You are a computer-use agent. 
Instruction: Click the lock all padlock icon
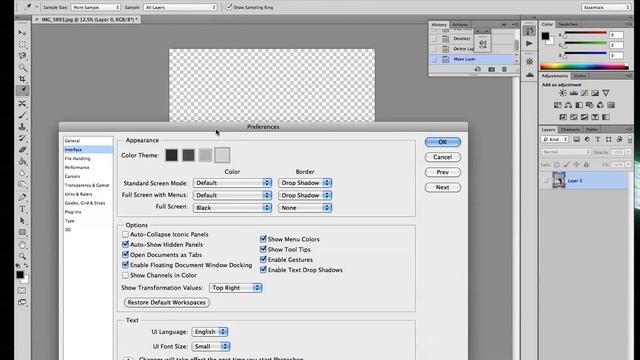586,164
